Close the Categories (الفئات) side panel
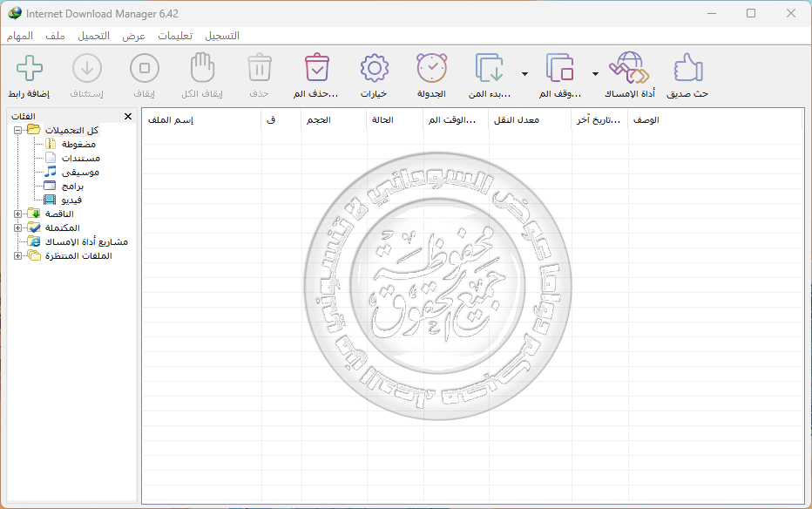 click(128, 116)
